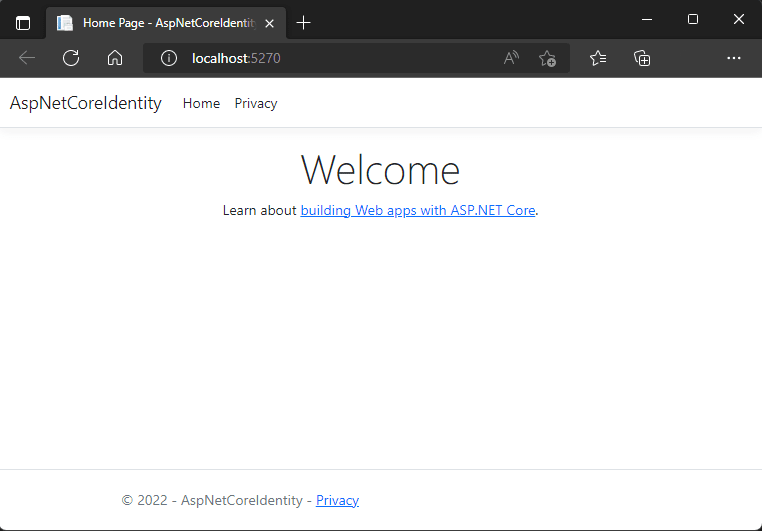Viewport: 762px width, 531px height.
Task: Open the Home nav link
Action: coord(201,103)
